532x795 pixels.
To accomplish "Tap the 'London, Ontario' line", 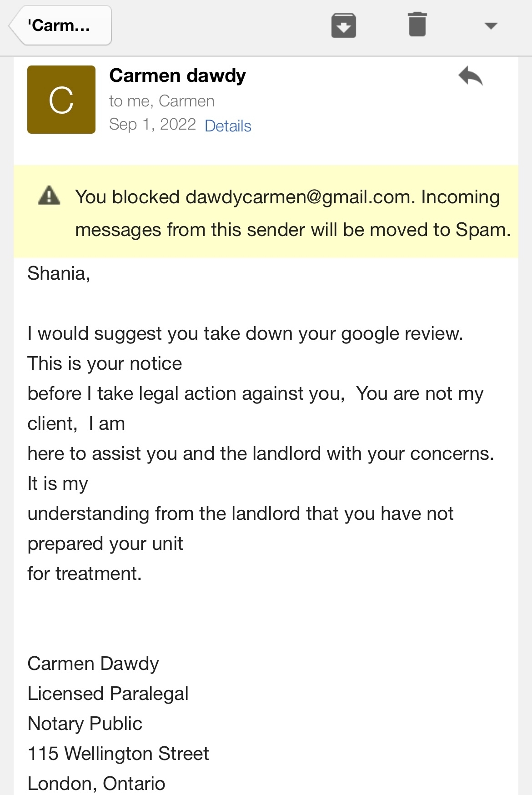I will click(x=96, y=784).
